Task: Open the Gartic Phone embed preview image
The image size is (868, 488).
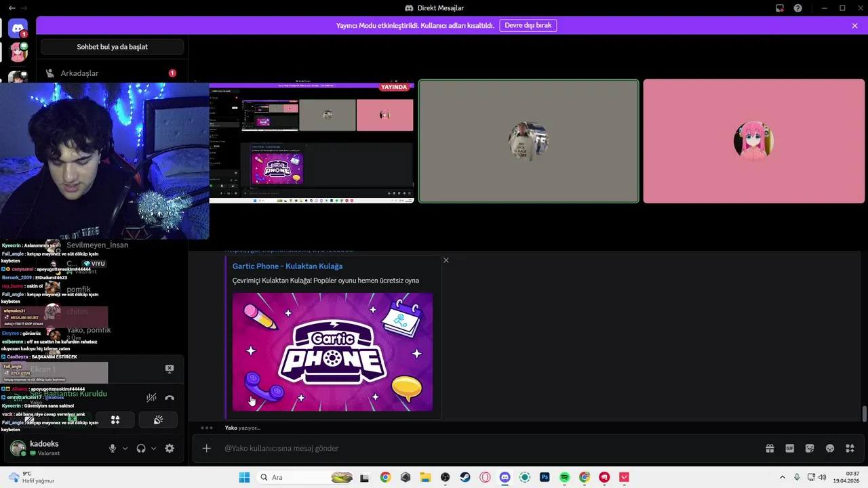Action: [x=332, y=352]
